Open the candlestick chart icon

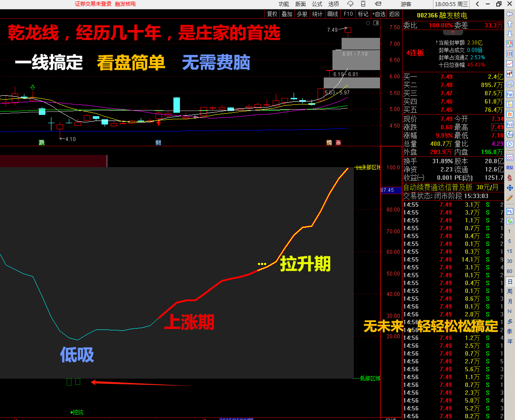pyautogui.click(x=509, y=74)
